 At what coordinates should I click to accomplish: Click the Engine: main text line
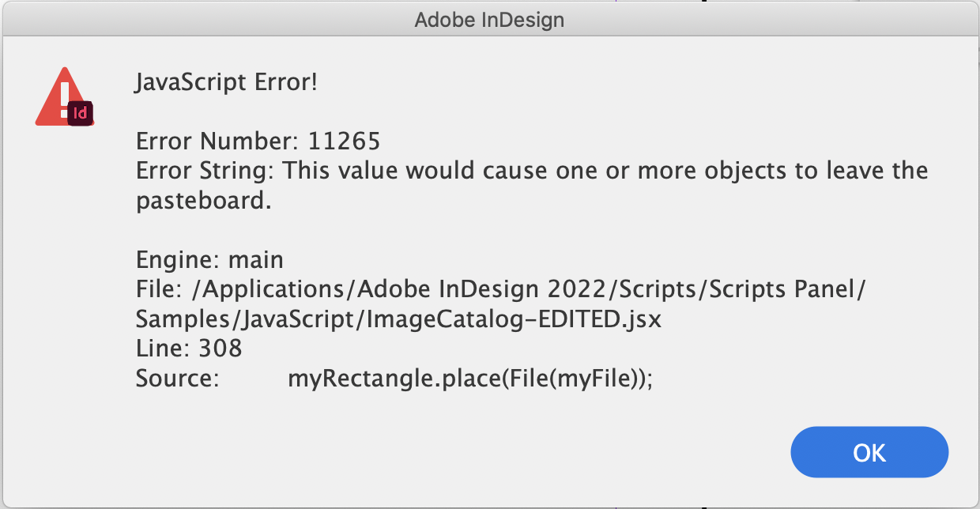point(209,259)
